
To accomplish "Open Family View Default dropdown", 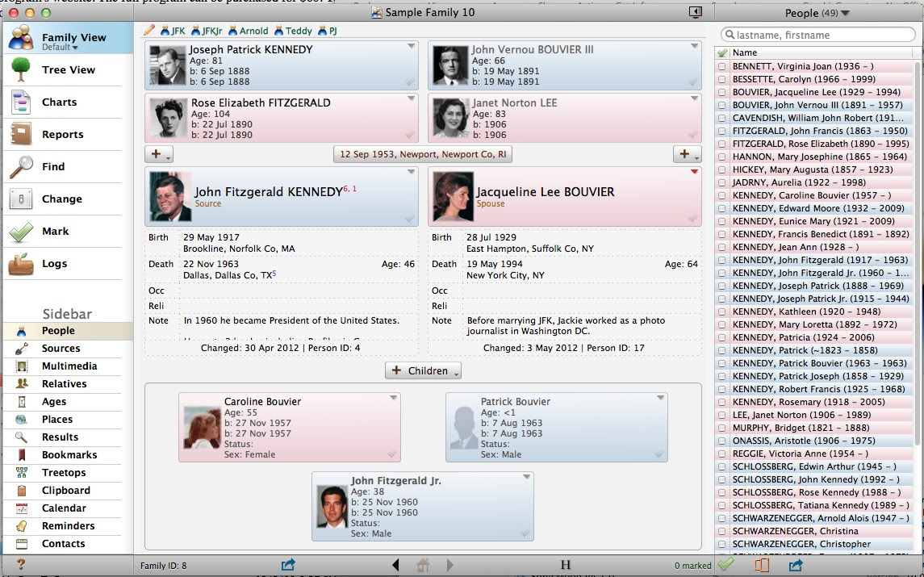I will (x=60, y=47).
